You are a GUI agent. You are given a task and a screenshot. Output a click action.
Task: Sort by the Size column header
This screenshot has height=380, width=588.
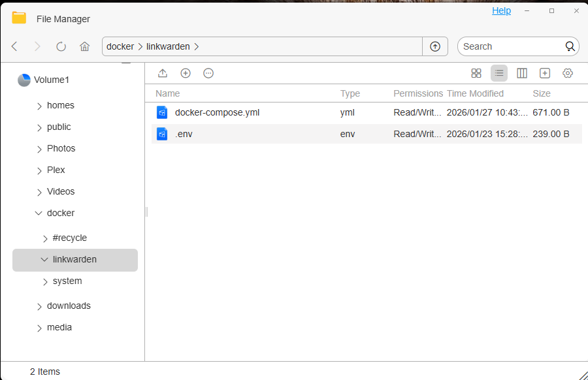(x=542, y=93)
